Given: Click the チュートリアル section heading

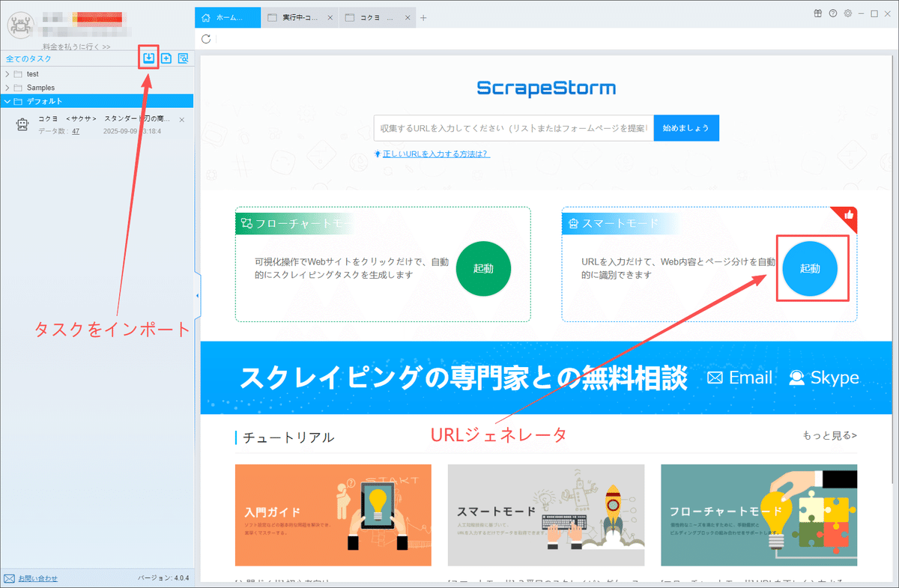Looking at the screenshot, I should coord(288,437).
